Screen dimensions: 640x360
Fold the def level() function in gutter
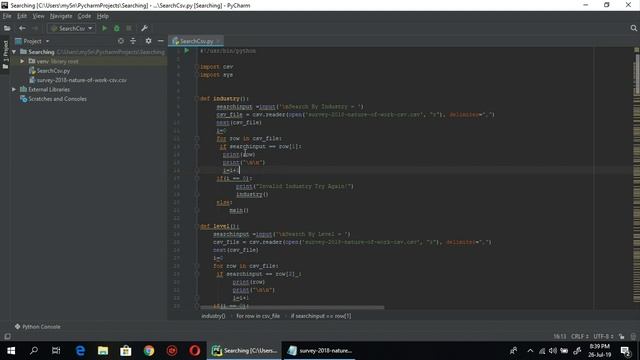coord(197,226)
